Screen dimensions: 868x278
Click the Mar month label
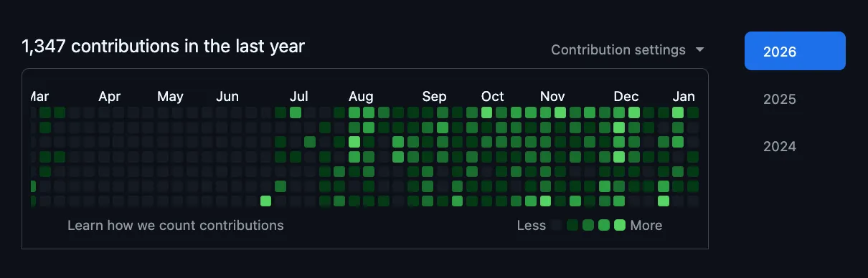[x=39, y=96]
